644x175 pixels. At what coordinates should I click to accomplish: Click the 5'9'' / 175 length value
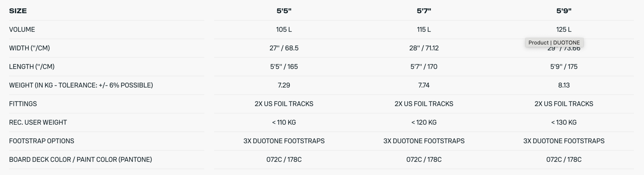pos(564,67)
